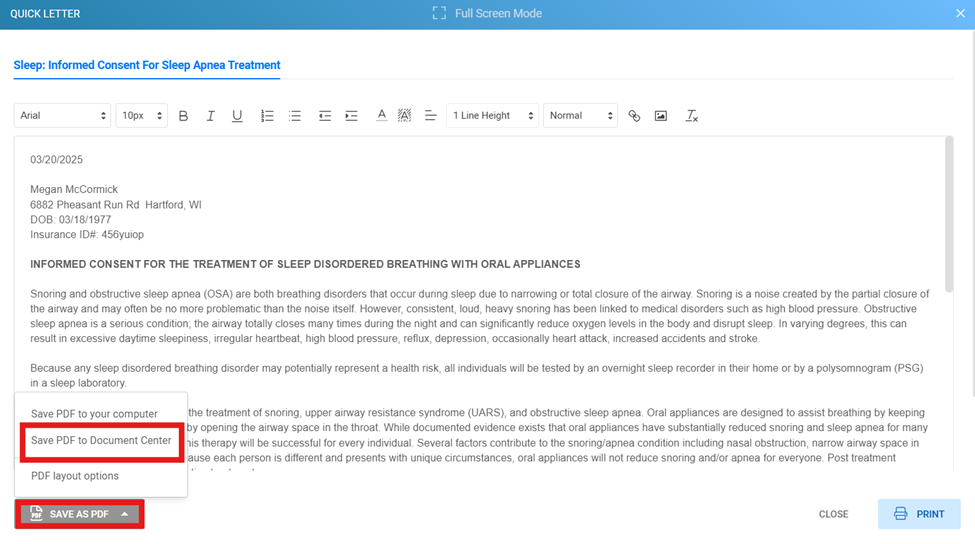Open the text alignment options
The image size is (975, 544).
tap(430, 116)
